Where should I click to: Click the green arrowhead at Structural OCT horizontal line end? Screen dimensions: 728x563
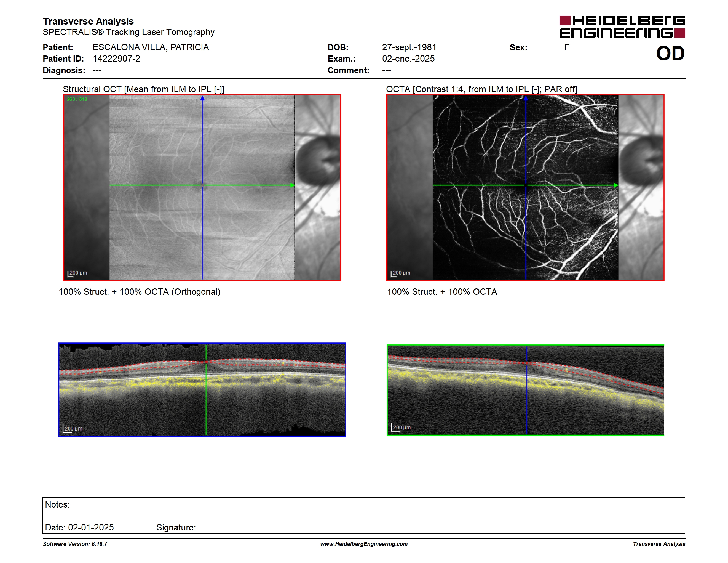pos(292,185)
